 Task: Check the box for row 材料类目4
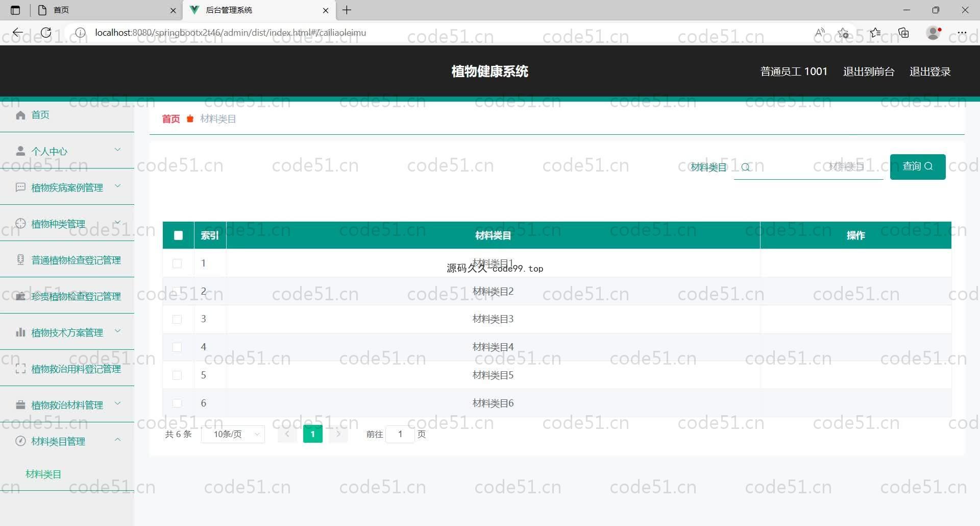click(x=177, y=347)
